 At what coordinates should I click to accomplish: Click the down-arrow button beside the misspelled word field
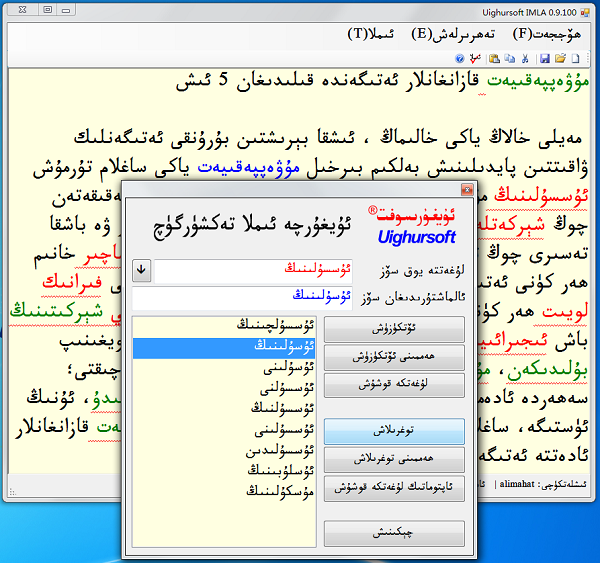[142, 270]
